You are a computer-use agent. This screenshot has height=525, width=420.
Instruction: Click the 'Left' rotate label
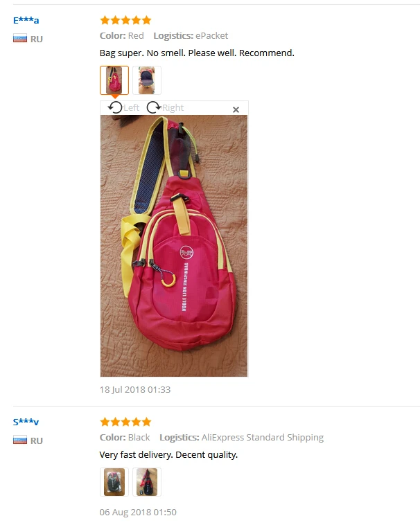[x=131, y=108]
